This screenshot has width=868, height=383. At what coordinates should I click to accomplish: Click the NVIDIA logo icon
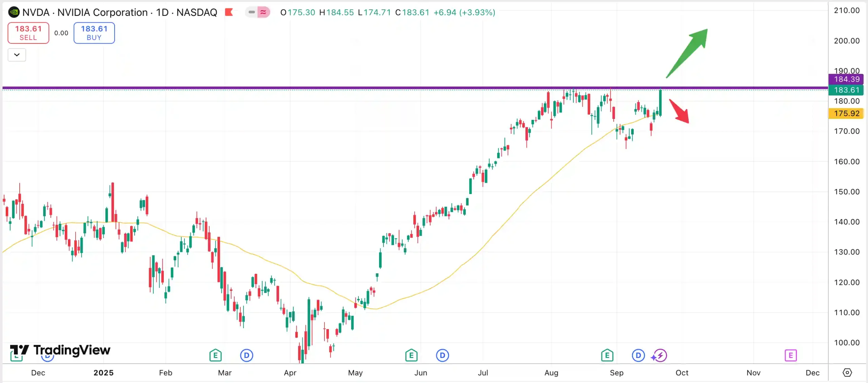click(x=14, y=13)
